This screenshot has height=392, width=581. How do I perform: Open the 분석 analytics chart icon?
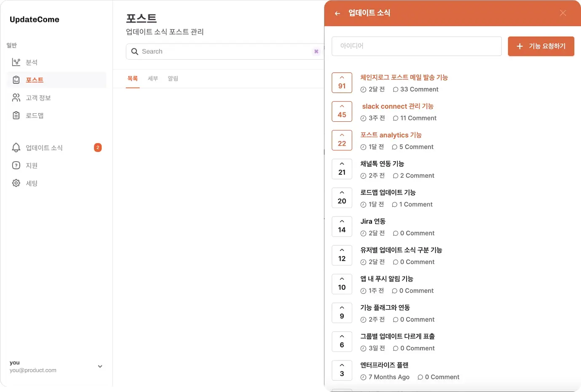point(16,62)
